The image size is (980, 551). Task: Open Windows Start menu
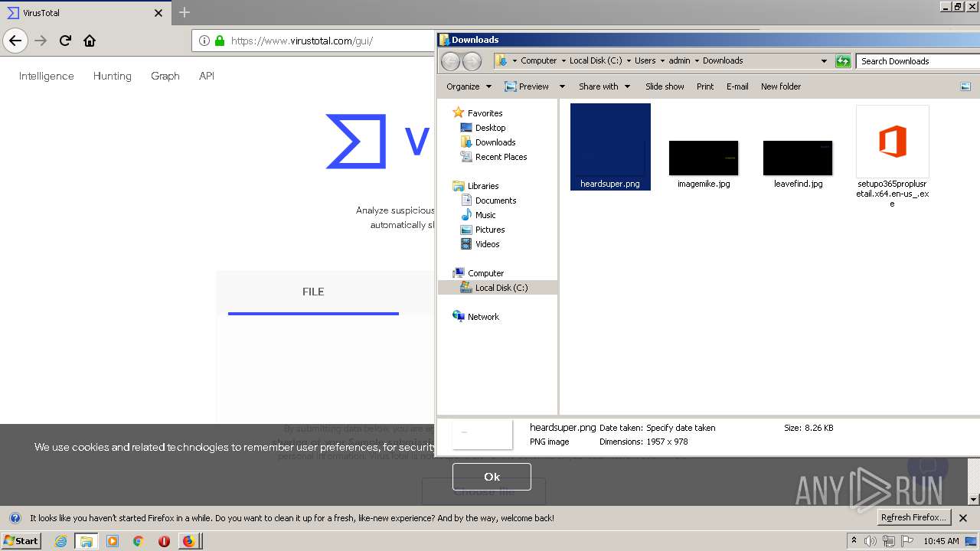pos(21,540)
